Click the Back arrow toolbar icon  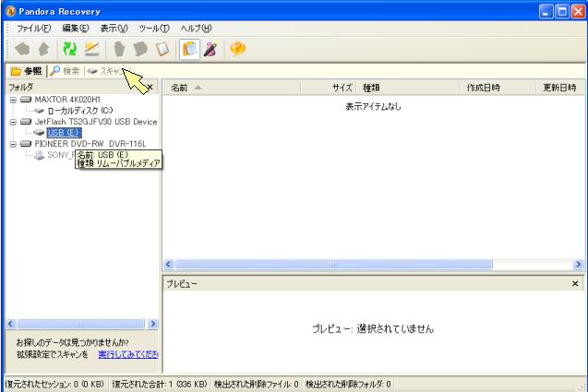click(22, 49)
